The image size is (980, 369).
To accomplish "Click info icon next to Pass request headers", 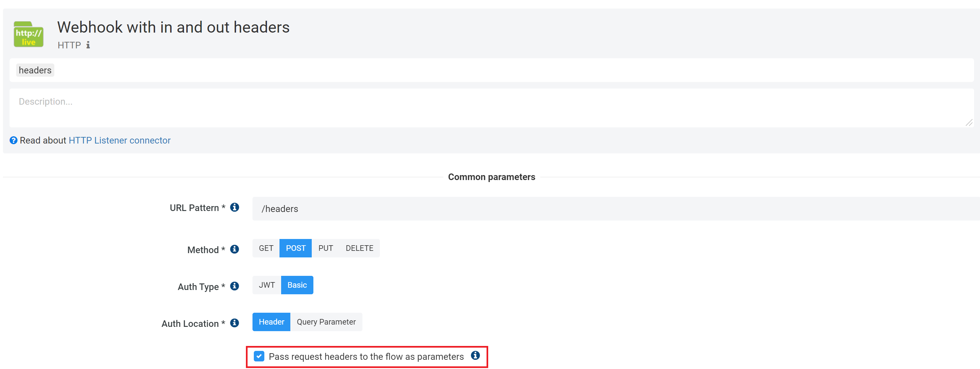I will (x=475, y=355).
